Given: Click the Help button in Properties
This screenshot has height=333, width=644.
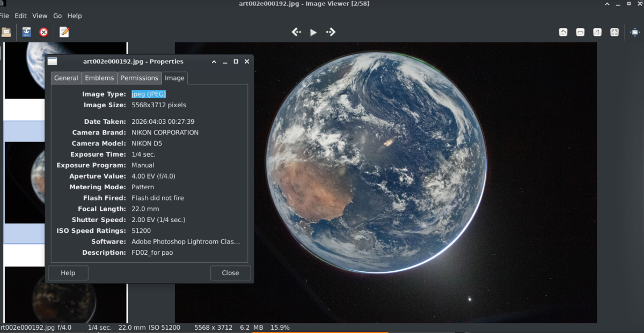Looking at the screenshot, I should point(68,272).
